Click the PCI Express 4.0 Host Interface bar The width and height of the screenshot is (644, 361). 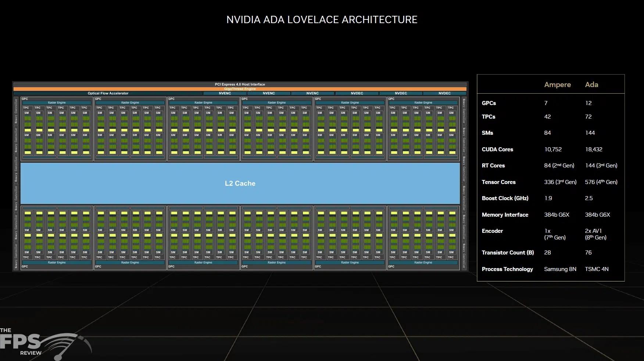(240, 84)
